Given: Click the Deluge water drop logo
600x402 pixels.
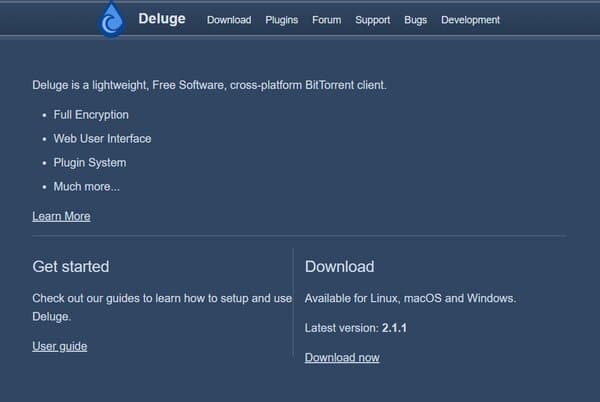Looking at the screenshot, I should (x=111, y=20).
